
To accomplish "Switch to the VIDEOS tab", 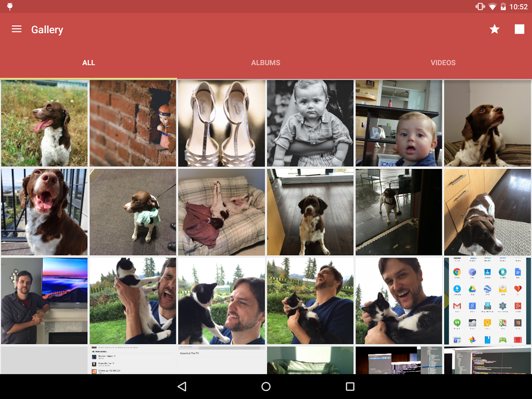I will [443, 63].
